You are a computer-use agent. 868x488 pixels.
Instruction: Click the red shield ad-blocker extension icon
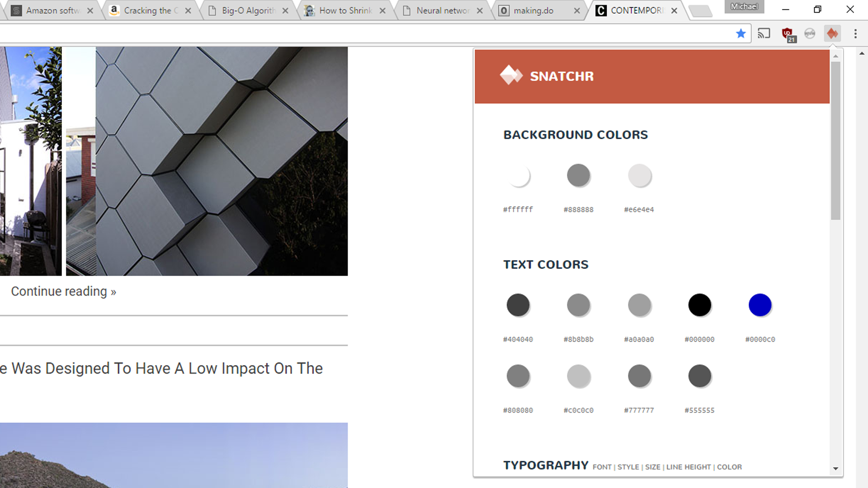point(788,34)
